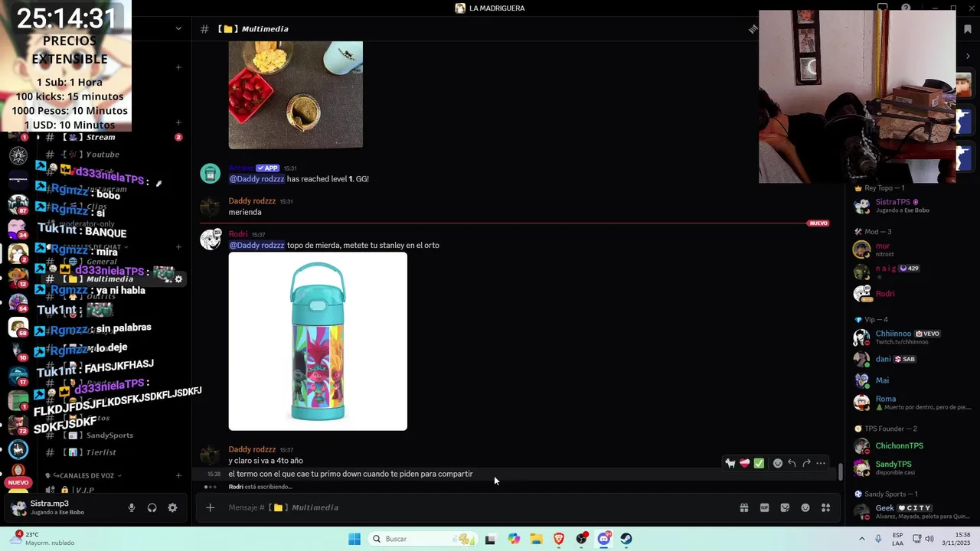Viewport: 980px width, 551px height.
Task: Open Copilot from taskbar
Action: [514, 539]
